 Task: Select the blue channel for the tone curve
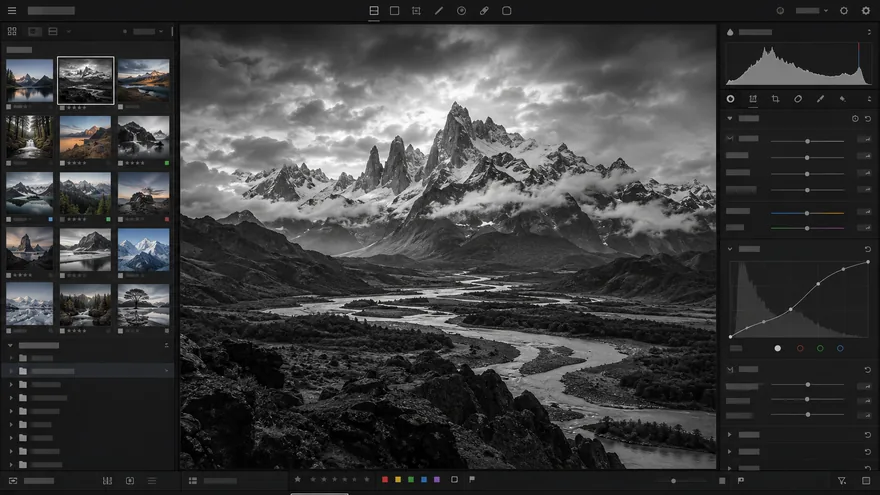pos(840,349)
